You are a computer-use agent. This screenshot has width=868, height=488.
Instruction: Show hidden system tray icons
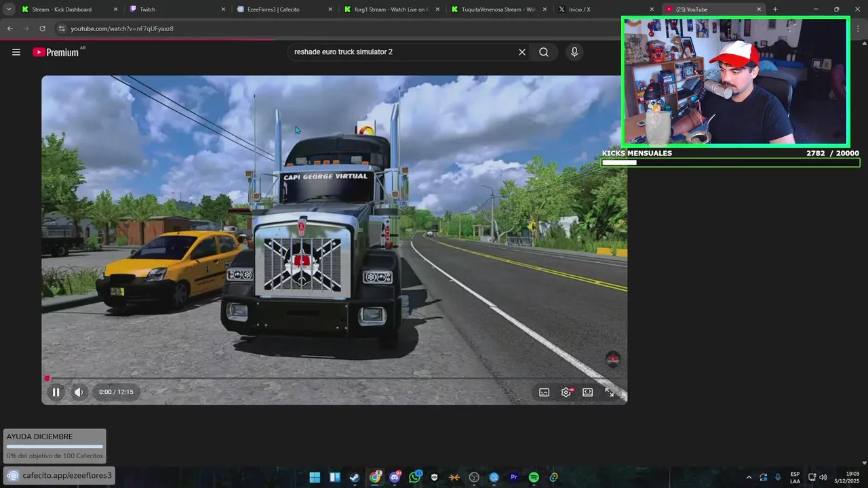pyautogui.click(x=749, y=477)
